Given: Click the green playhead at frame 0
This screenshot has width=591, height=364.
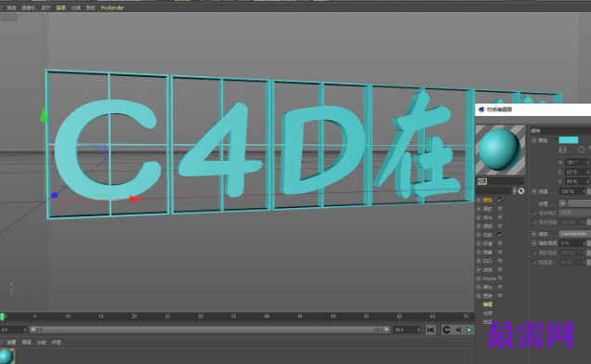Looking at the screenshot, I should (2, 317).
